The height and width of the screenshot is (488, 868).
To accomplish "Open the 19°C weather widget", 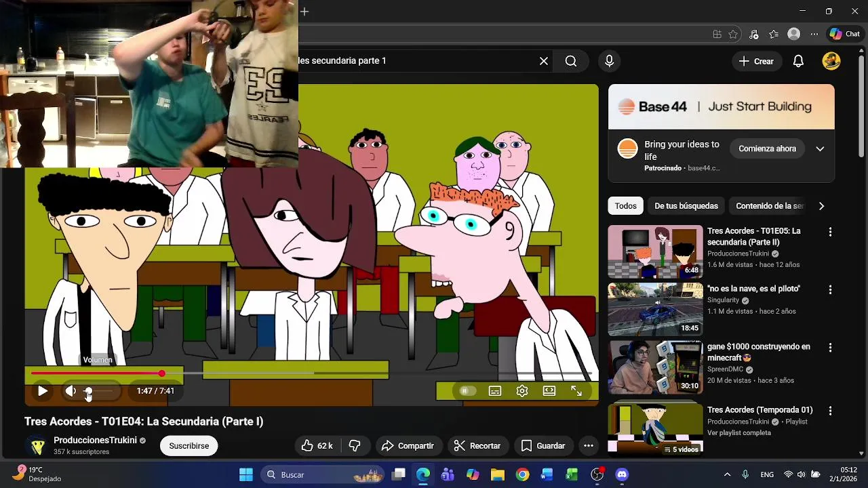I will pos(37,474).
